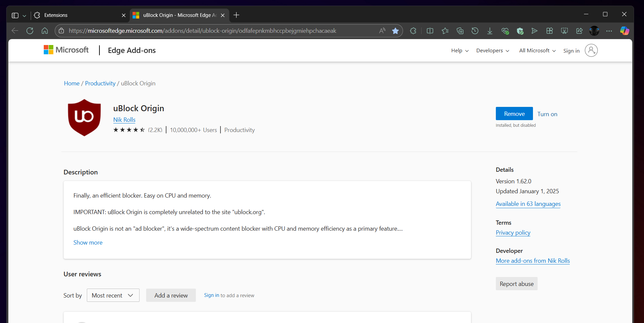Click the Sign in link in header

tap(571, 51)
